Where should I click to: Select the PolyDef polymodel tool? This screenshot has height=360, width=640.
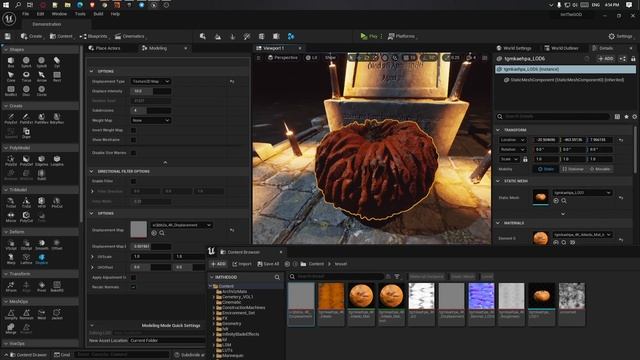click(x=26, y=161)
